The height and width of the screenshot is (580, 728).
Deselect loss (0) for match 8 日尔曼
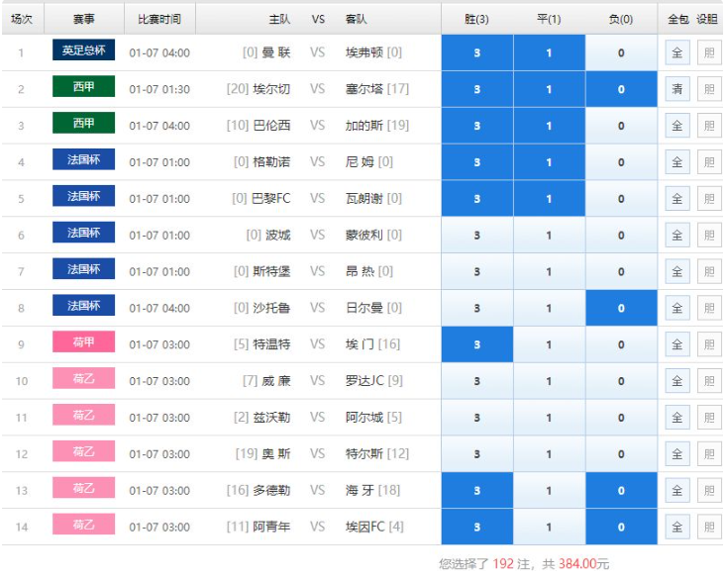(x=621, y=308)
